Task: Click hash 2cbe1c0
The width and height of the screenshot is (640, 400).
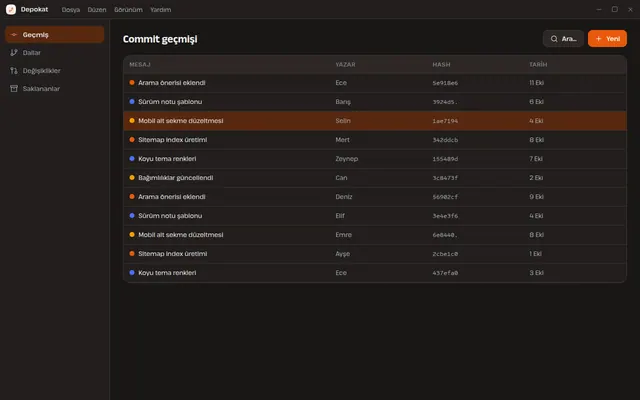Action: coord(445,254)
